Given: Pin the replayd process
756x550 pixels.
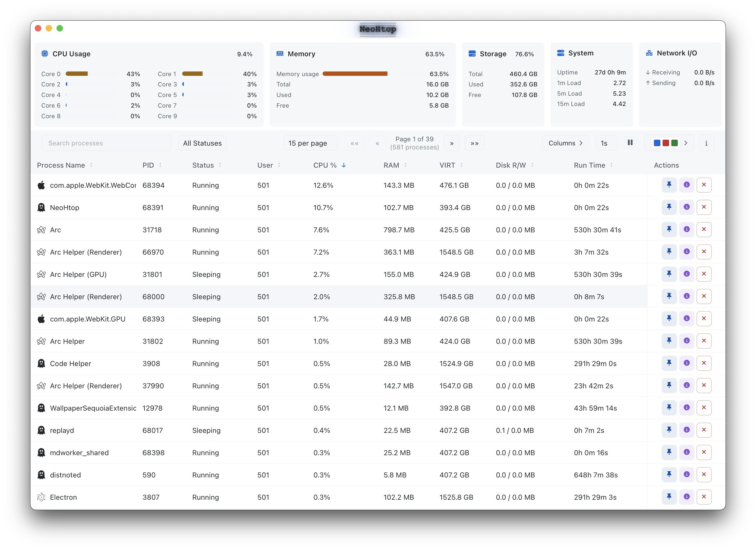Looking at the screenshot, I should click(x=669, y=430).
